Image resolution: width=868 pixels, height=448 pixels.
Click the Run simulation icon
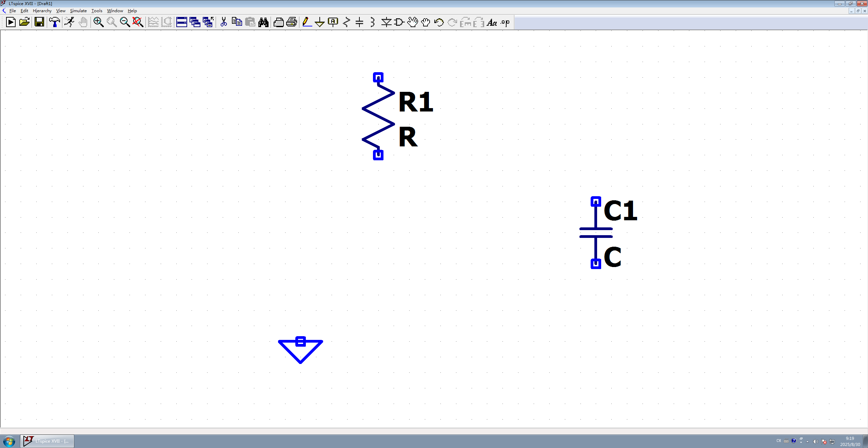pos(69,22)
